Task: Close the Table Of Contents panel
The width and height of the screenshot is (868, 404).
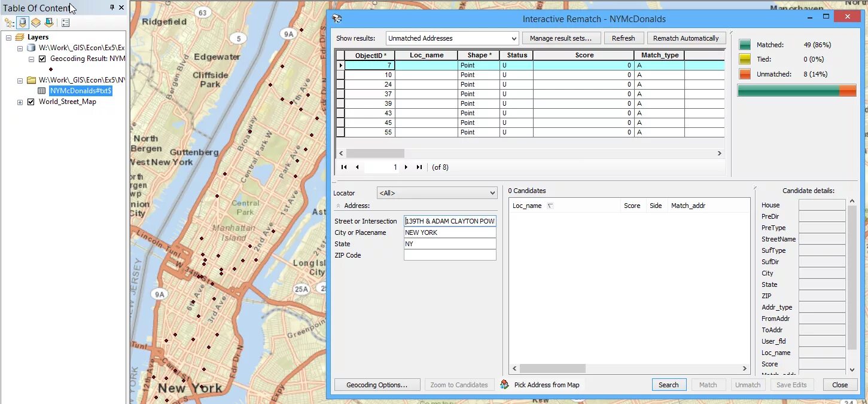Action: click(x=121, y=8)
